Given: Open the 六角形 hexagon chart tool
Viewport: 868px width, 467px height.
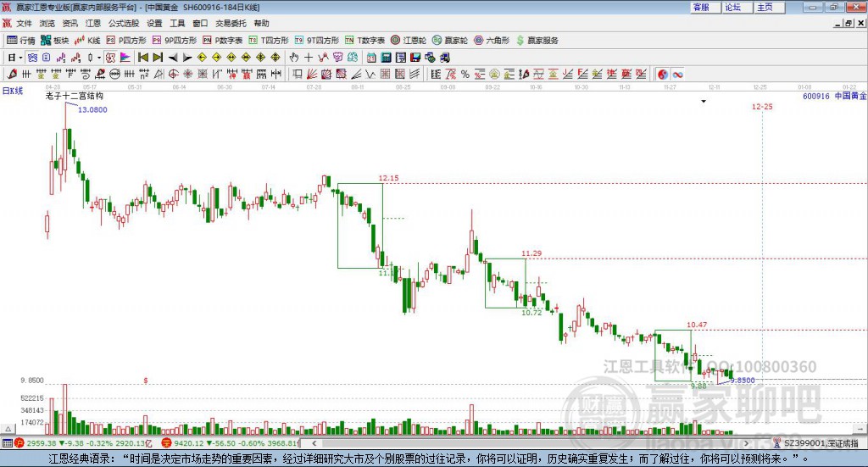Looking at the screenshot, I should click(492, 41).
